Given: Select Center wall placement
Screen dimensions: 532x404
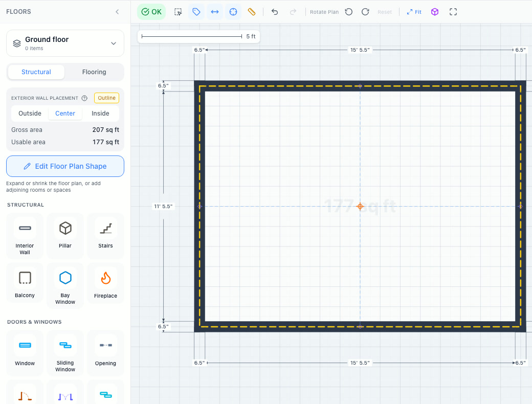Looking at the screenshot, I should tap(65, 114).
